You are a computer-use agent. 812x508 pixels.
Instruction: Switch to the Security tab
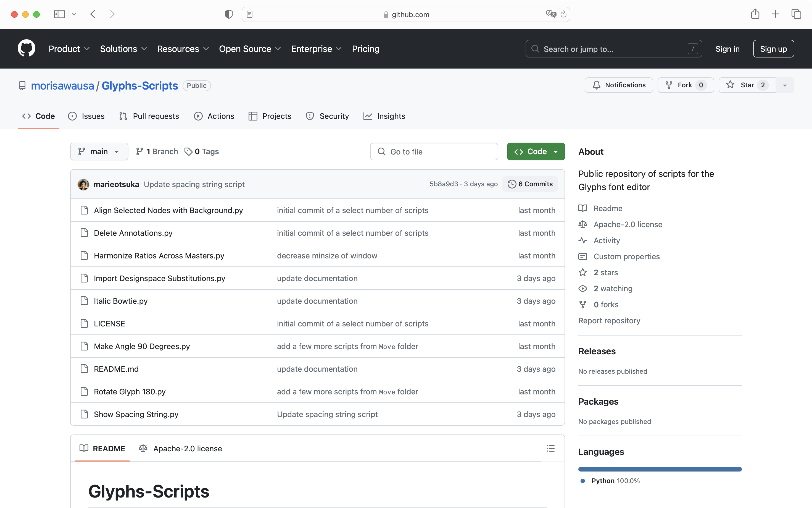[327, 116]
